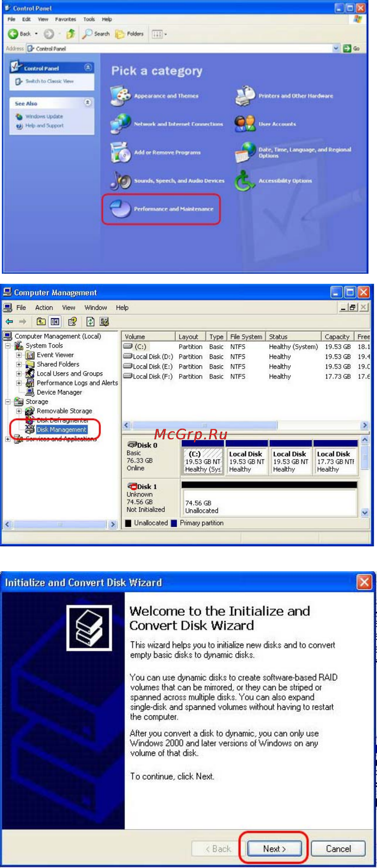Open Window menu in Computer Management
Viewport: 377px width, 868px height.
click(96, 308)
